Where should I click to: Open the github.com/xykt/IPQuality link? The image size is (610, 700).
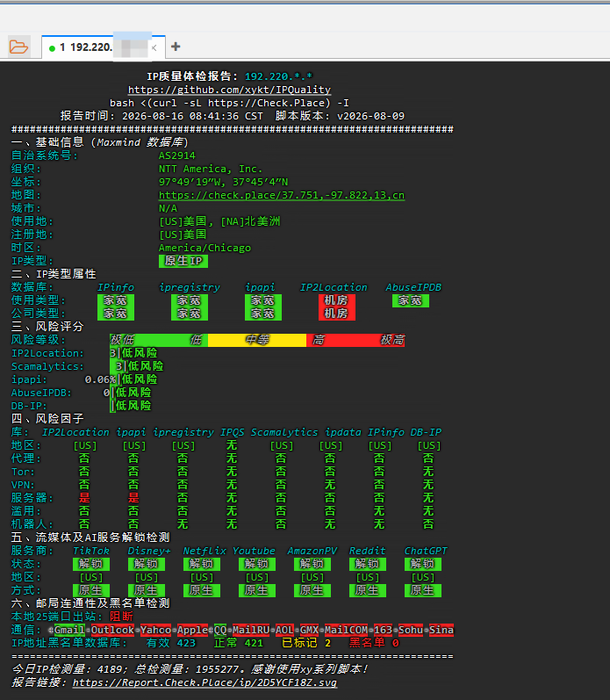[229, 90]
